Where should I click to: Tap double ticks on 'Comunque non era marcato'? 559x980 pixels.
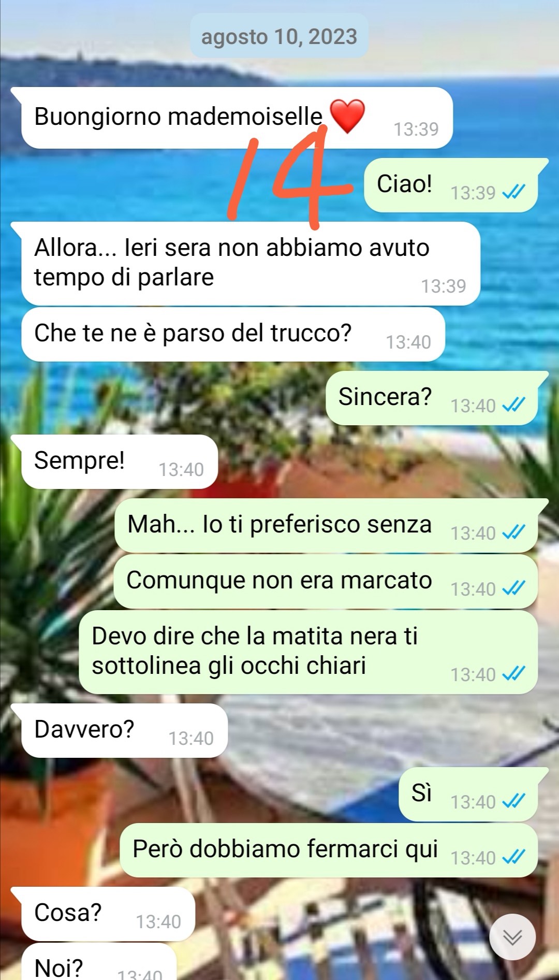(x=514, y=588)
